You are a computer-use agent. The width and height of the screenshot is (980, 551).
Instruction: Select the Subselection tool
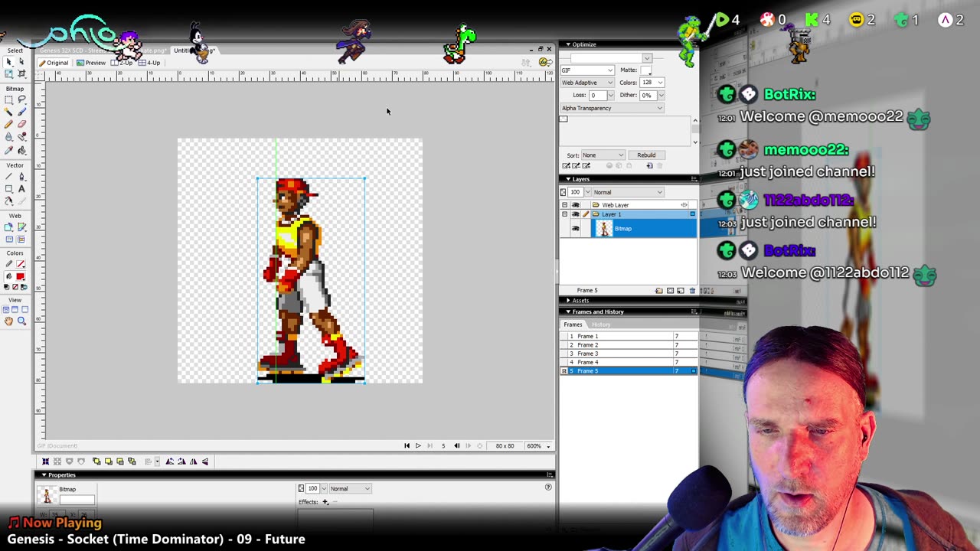tap(21, 62)
